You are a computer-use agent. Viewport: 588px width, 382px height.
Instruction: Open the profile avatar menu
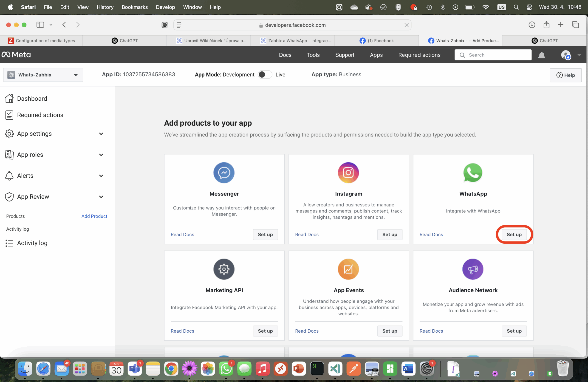coord(566,55)
